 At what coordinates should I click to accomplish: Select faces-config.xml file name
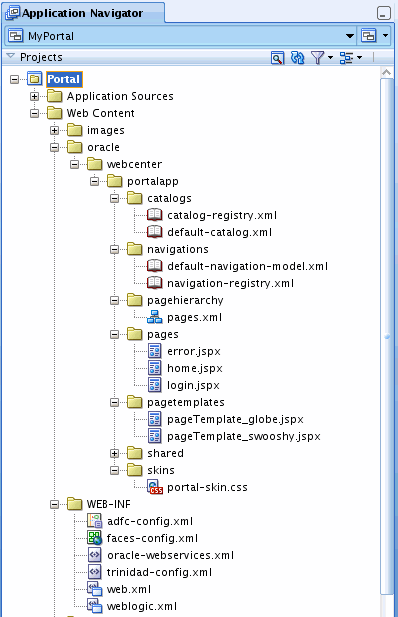point(153,538)
